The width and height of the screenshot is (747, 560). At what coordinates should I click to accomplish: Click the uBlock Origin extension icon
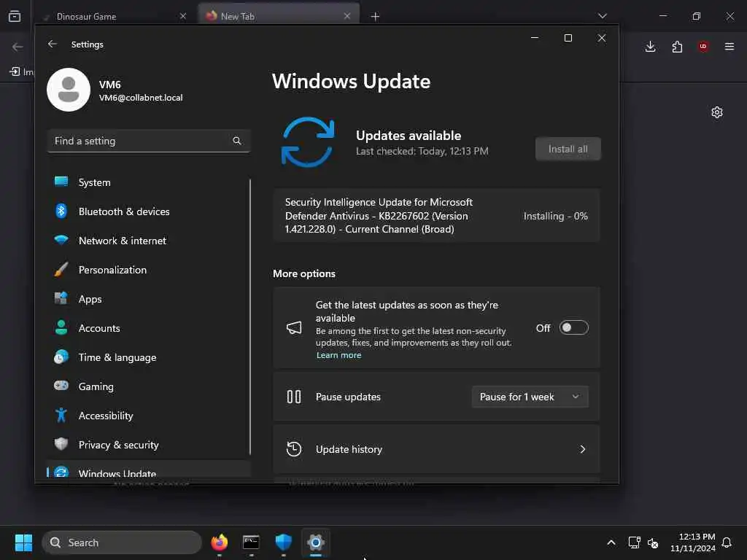click(x=703, y=46)
